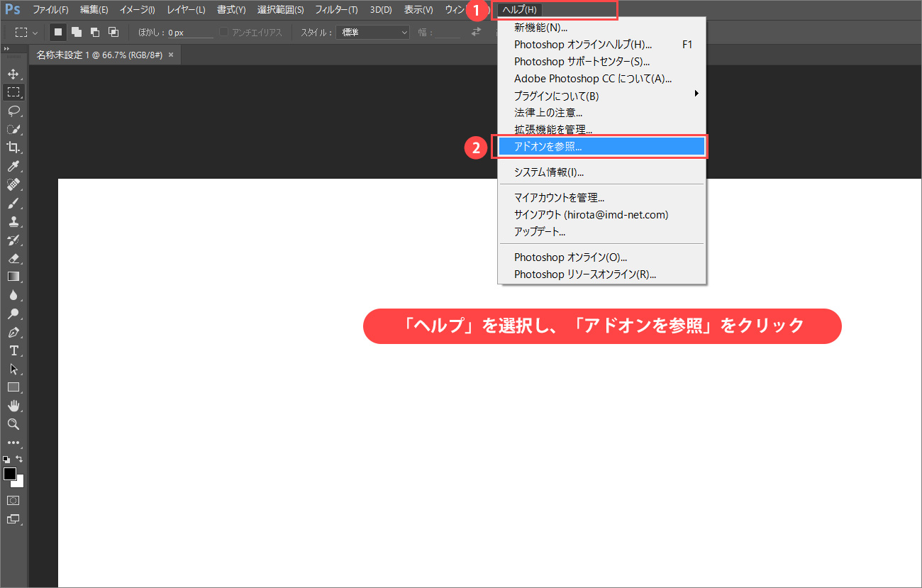Screen dimensions: 922x588
Task: Choose 拡張機能を管理... menu item
Action: coord(602,130)
